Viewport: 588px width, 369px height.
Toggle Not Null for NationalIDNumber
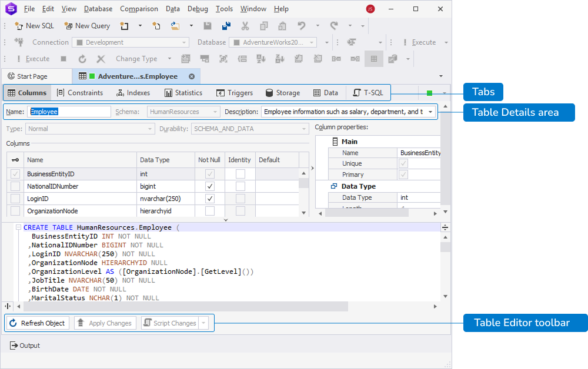pos(210,186)
